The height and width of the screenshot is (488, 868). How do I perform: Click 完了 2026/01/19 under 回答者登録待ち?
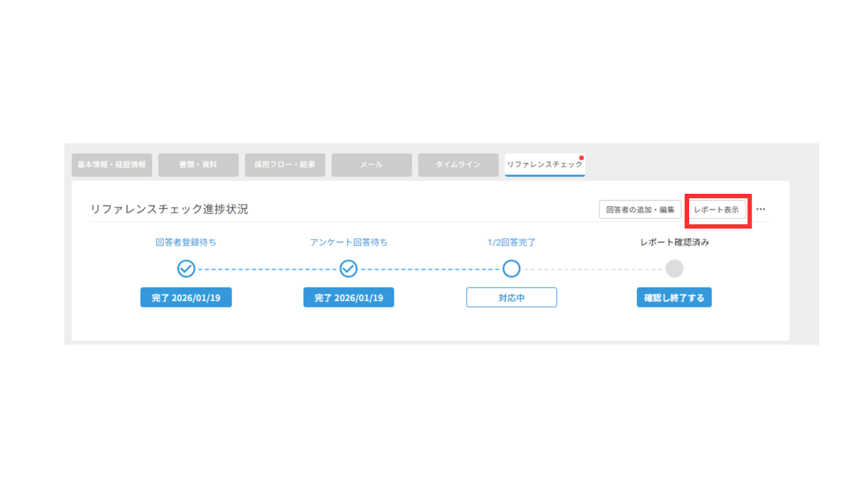[186, 298]
